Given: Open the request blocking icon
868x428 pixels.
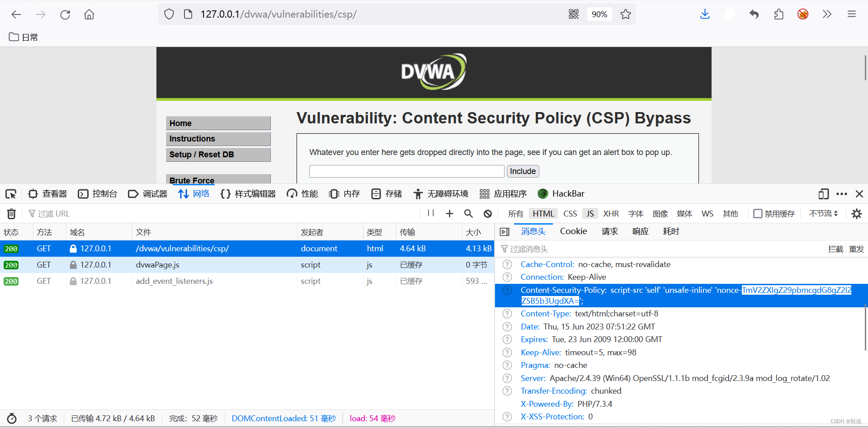Looking at the screenshot, I should pyautogui.click(x=487, y=214).
